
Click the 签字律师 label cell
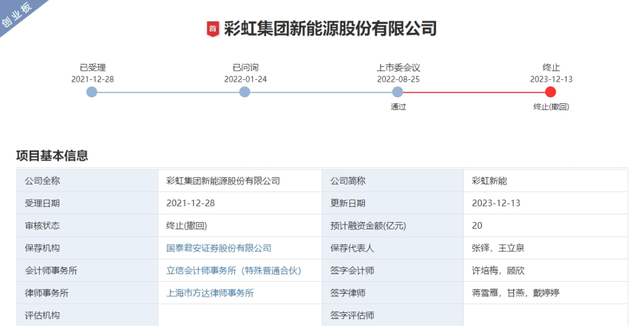393,293
